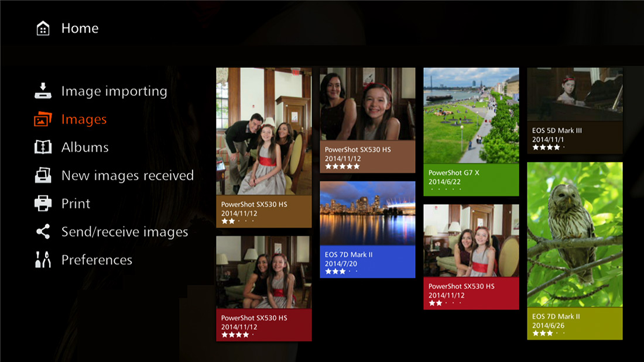
Task: Choose Send/receive images label
Action: [125, 232]
